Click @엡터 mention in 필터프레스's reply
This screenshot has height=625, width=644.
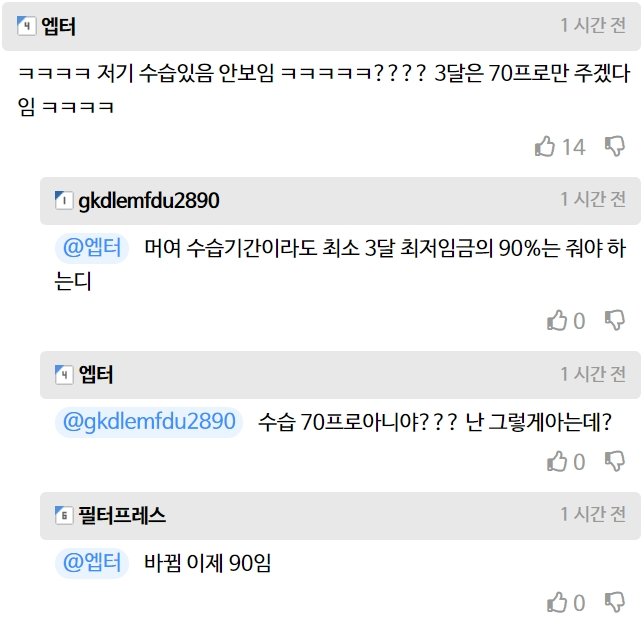(x=92, y=563)
